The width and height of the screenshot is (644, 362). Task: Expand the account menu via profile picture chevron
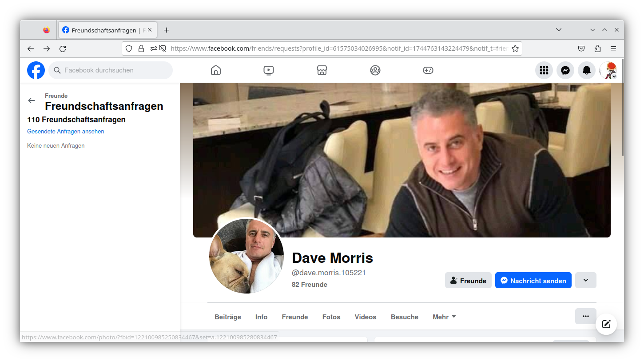pos(614,76)
